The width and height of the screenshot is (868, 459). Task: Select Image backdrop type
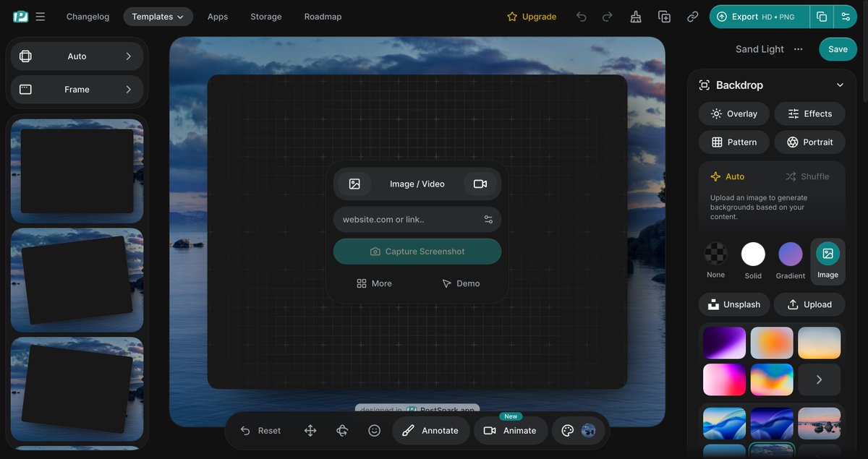click(x=827, y=261)
